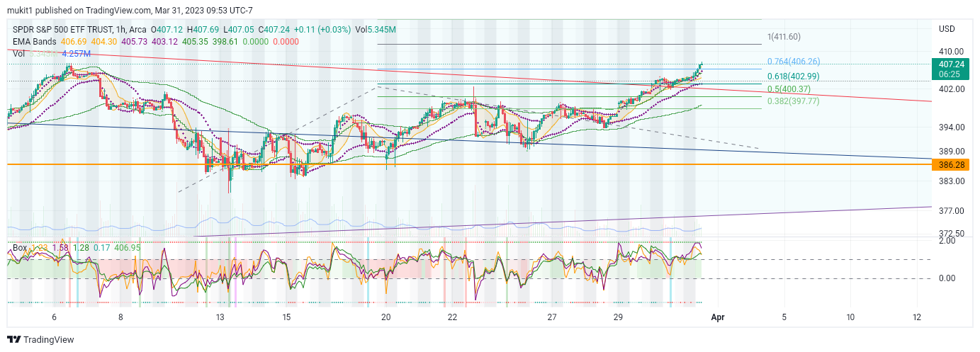
Task: Click the high value H407.69
Action: coord(203,30)
